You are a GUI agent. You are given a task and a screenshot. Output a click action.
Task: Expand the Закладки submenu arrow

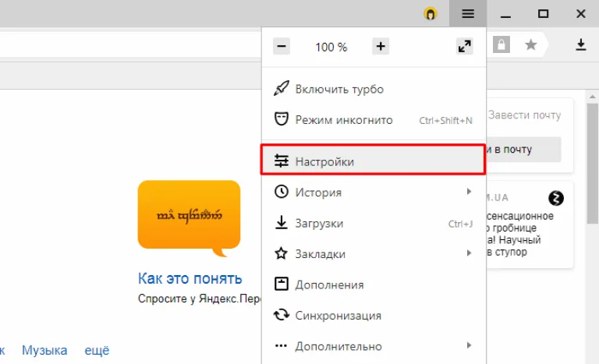(469, 253)
